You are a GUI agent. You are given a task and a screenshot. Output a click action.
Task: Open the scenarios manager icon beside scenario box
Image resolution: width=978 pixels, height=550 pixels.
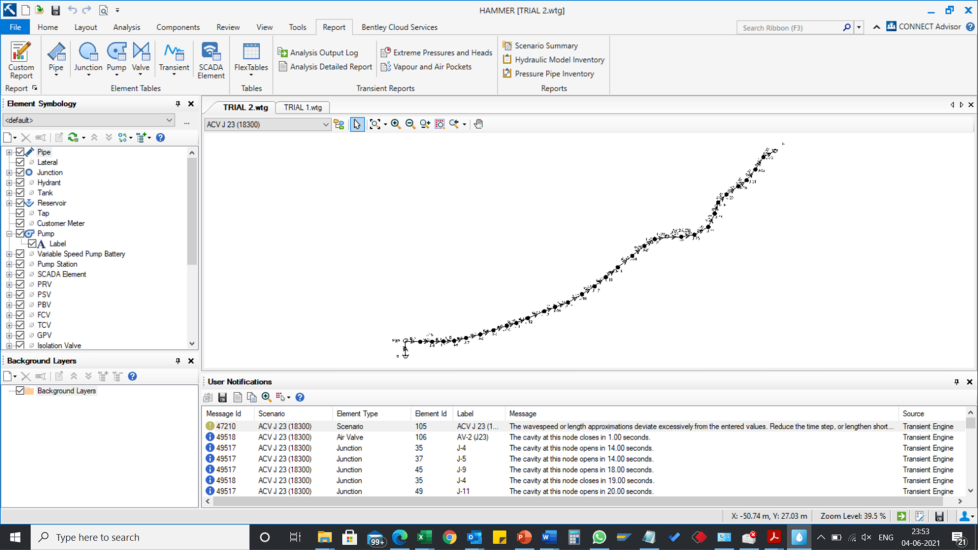coord(339,124)
